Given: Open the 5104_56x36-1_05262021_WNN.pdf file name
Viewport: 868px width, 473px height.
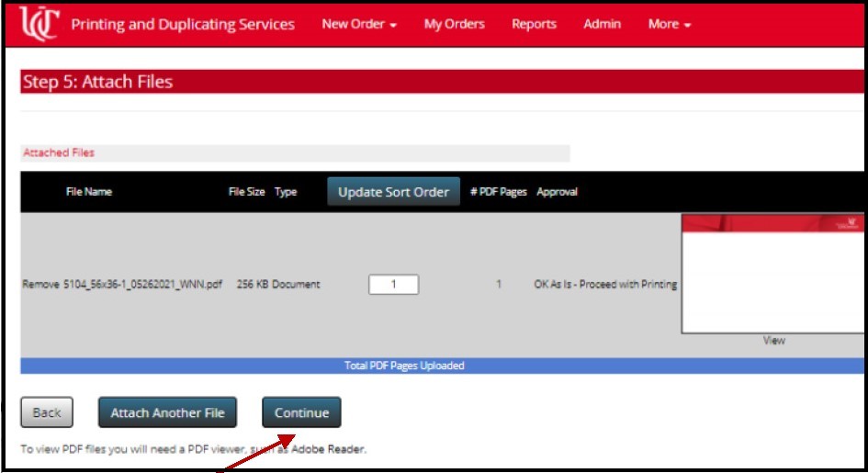Looking at the screenshot, I should pyautogui.click(x=142, y=285).
